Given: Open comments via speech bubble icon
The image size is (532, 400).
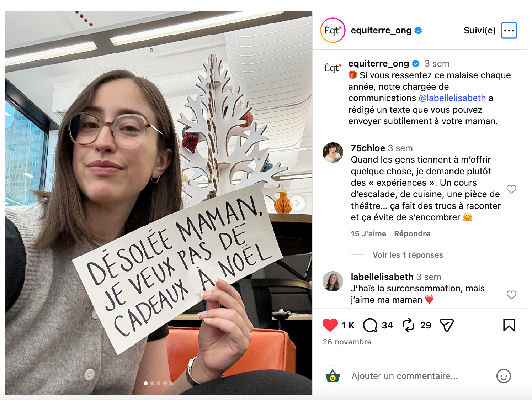Looking at the screenshot, I should [x=370, y=325].
